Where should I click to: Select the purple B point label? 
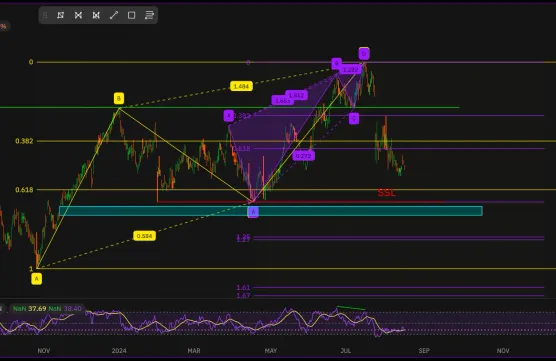[x=337, y=63]
